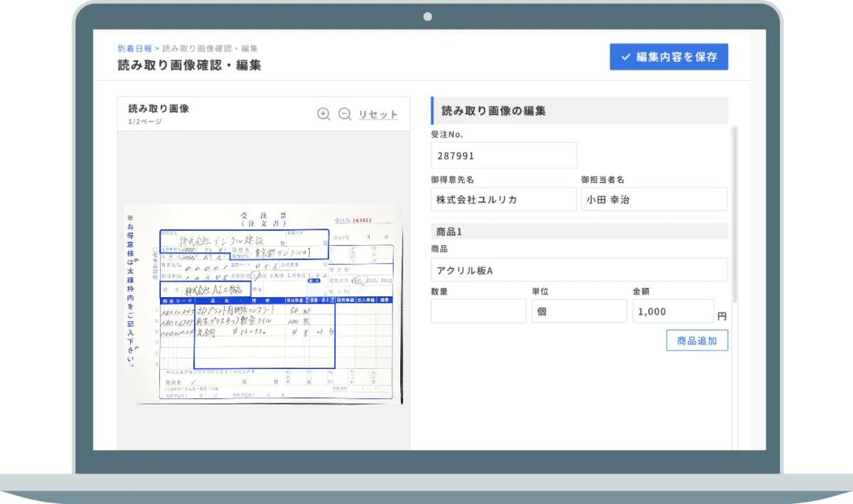Click the 商品 field containing アクリル板A

579,270
